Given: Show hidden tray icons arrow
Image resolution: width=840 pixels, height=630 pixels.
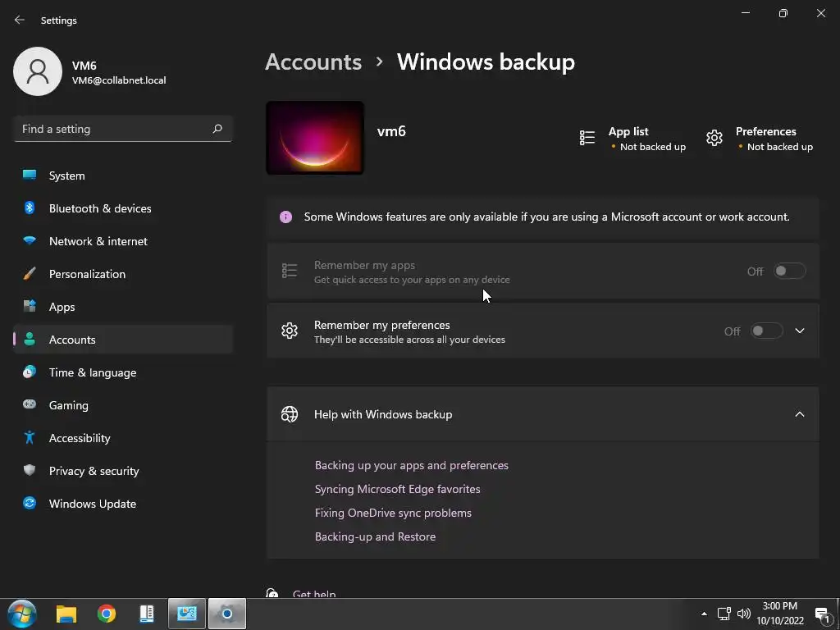Looking at the screenshot, I should (704, 614).
